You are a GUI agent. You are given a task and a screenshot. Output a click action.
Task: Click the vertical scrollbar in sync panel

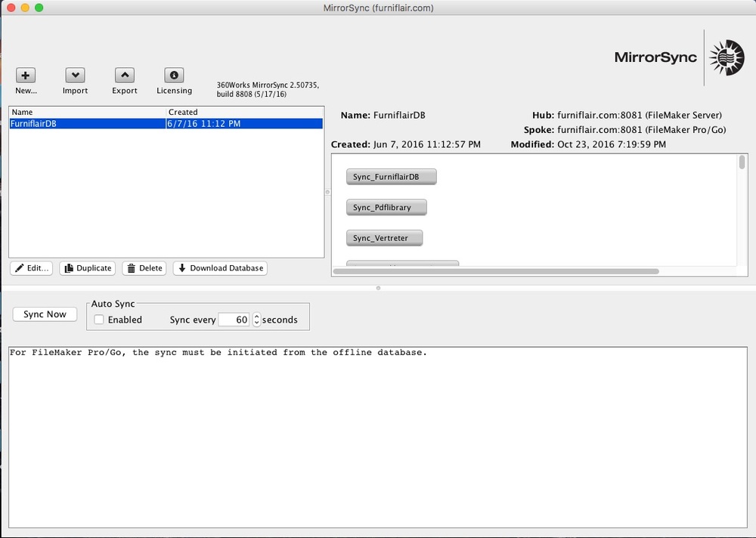742,162
